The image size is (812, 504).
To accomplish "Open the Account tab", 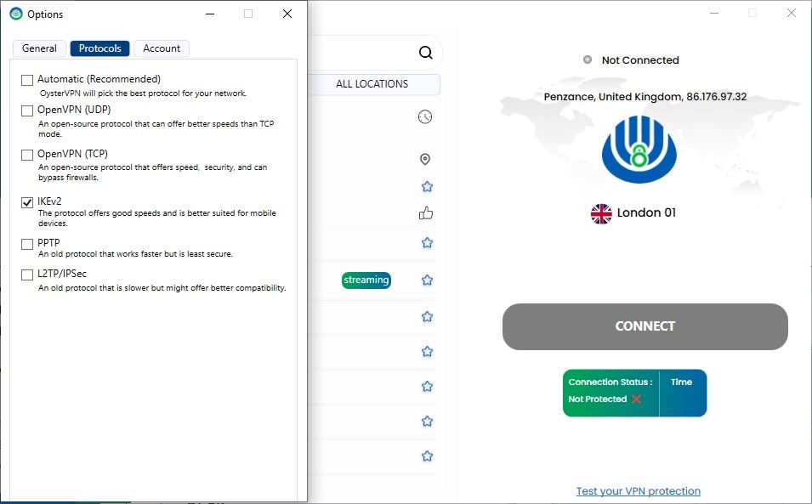I will (162, 48).
